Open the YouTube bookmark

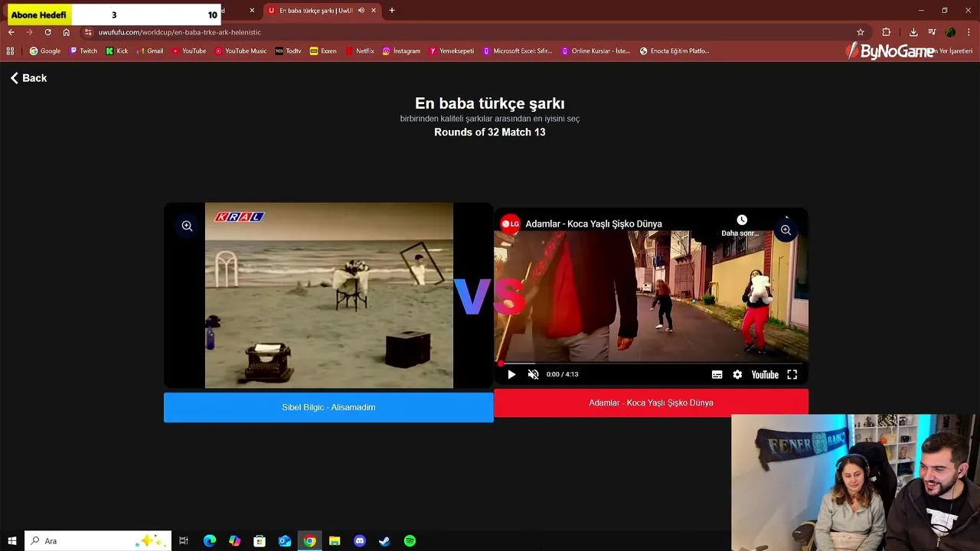click(x=189, y=51)
